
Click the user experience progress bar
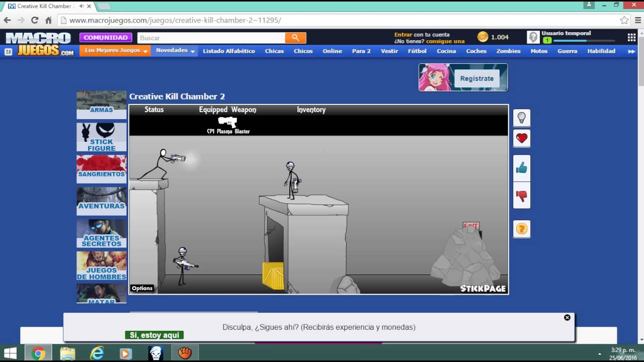(x=584, y=41)
